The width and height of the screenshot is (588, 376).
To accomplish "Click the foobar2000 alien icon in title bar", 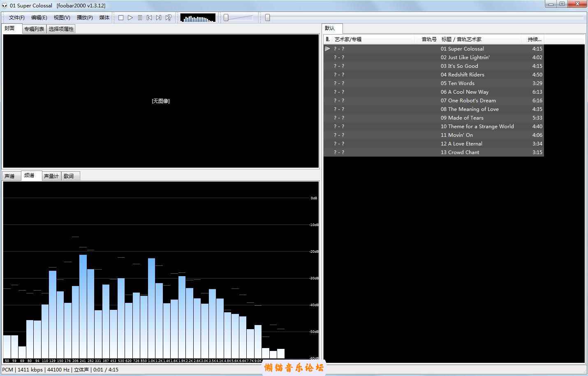I will pos(5,5).
